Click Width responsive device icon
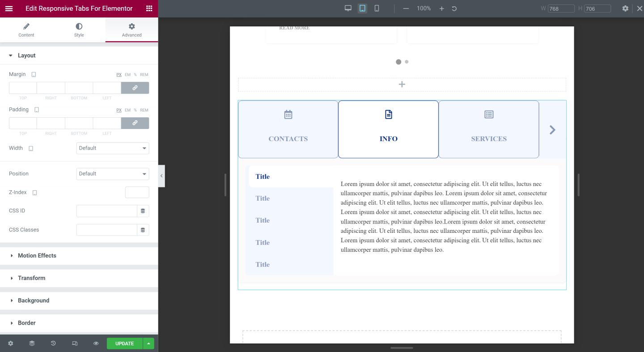Image resolution: width=644 pixels, height=352 pixels. point(31,148)
